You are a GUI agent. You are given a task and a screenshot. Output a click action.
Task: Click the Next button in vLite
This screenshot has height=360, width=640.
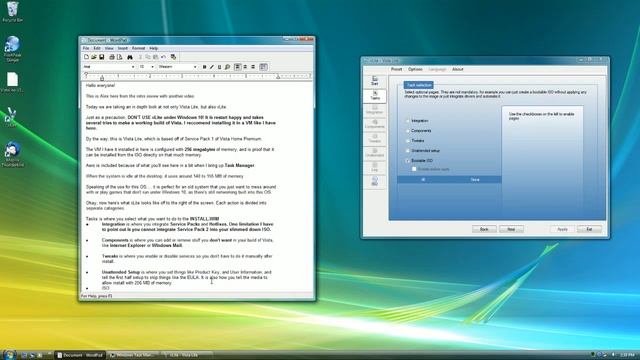click(x=511, y=229)
